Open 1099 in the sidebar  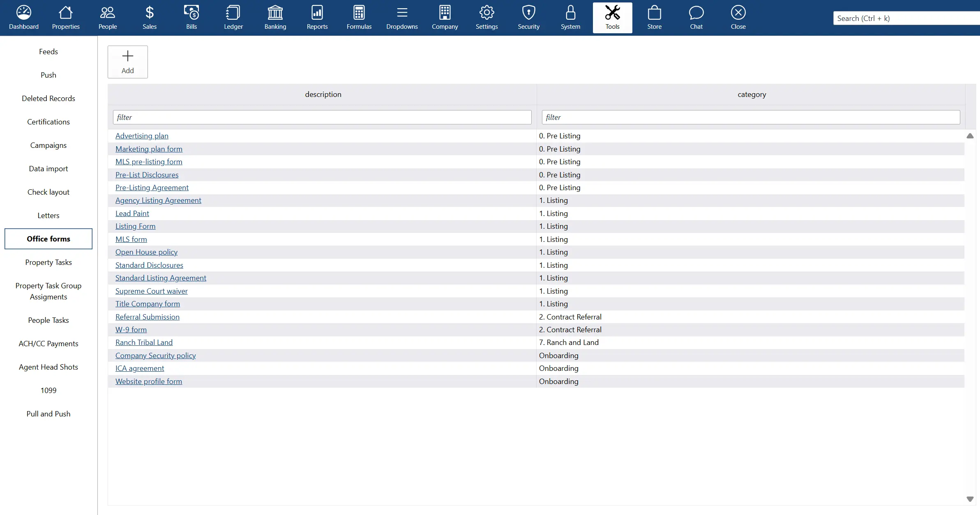click(x=48, y=391)
